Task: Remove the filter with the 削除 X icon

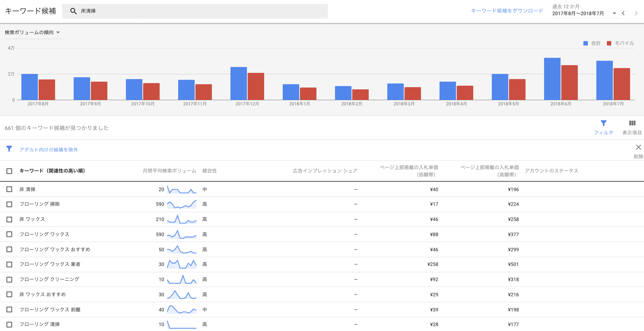Action: pos(638,147)
